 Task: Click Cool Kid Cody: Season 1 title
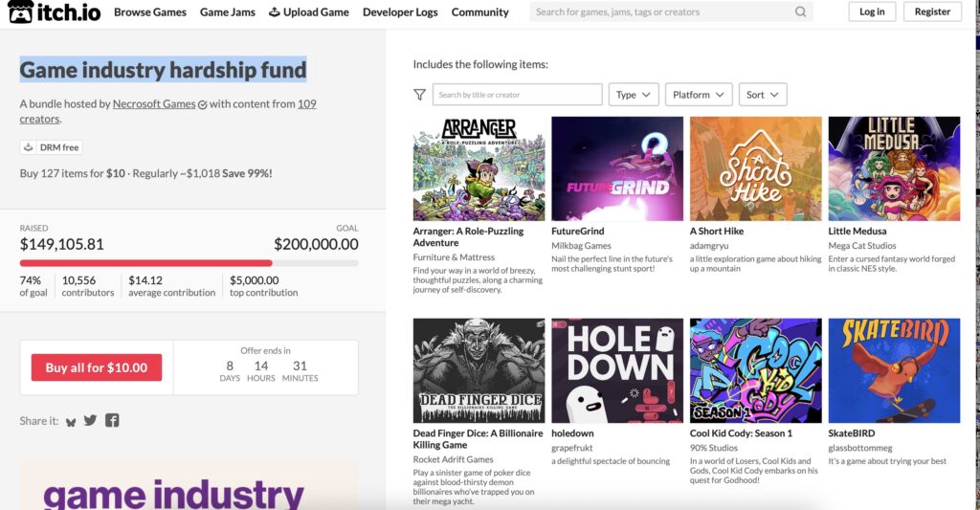tap(741, 433)
